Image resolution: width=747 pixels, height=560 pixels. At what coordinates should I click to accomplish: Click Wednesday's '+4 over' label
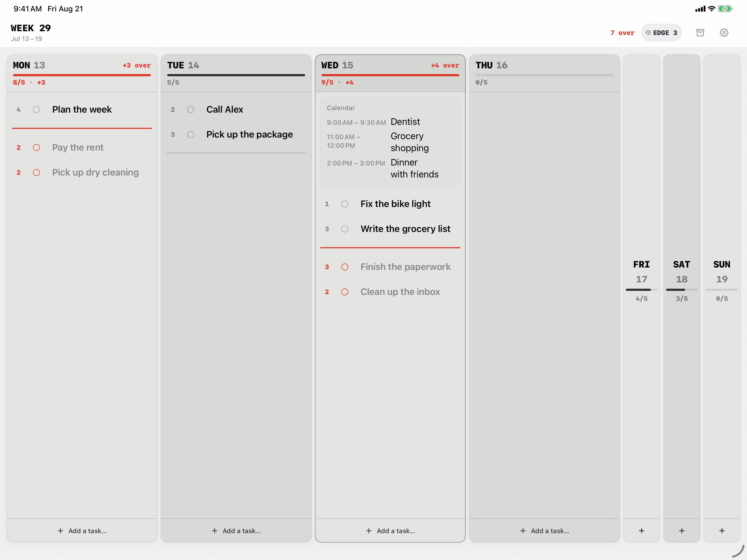tap(445, 65)
